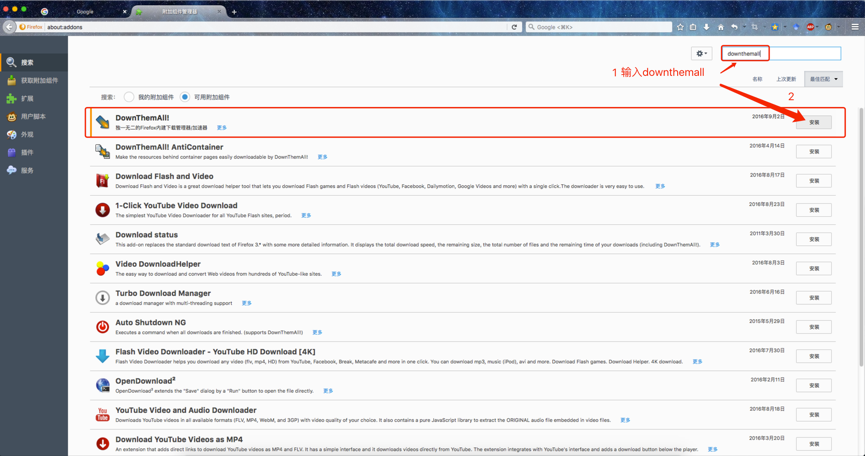Close the Google tab
This screenshot has height=456, width=865.
124,12
